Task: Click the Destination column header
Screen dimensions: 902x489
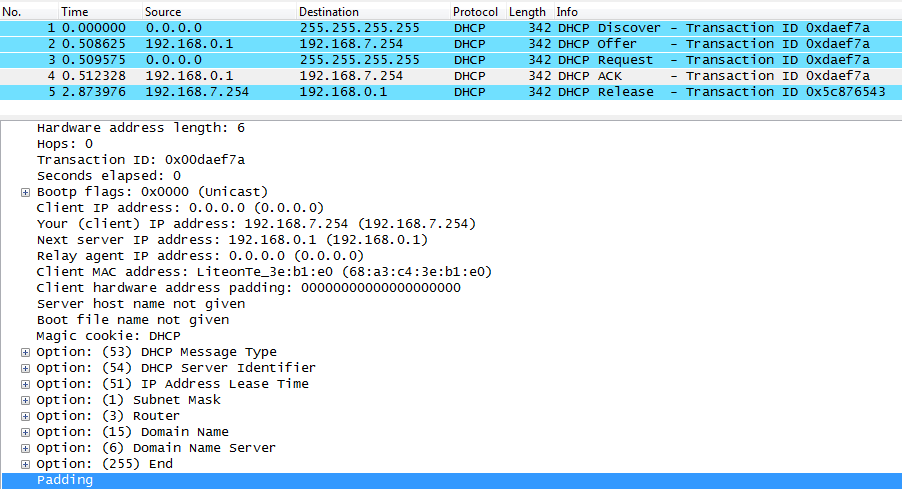Action: (x=328, y=11)
